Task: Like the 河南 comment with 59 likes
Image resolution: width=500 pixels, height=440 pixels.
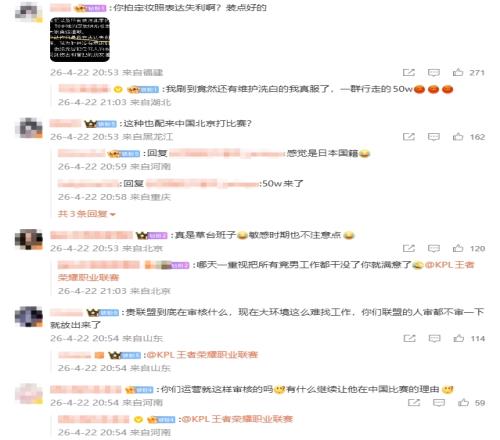Action: click(463, 403)
